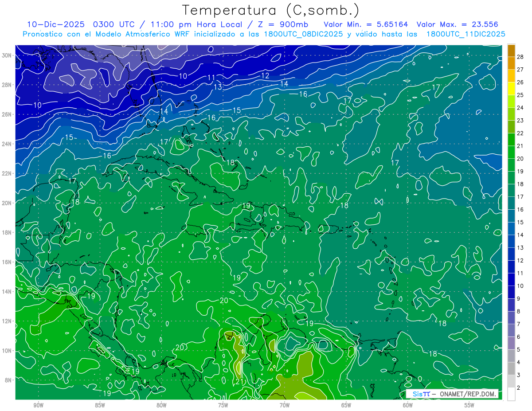Click the 22N latitude axis label
The width and height of the screenshot is (532, 411).
coord(7,173)
